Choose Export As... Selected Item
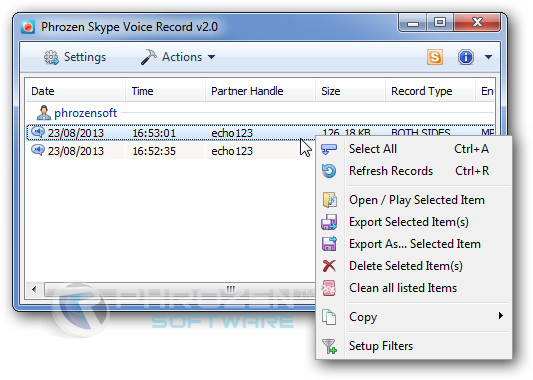533x380 pixels. [414, 244]
